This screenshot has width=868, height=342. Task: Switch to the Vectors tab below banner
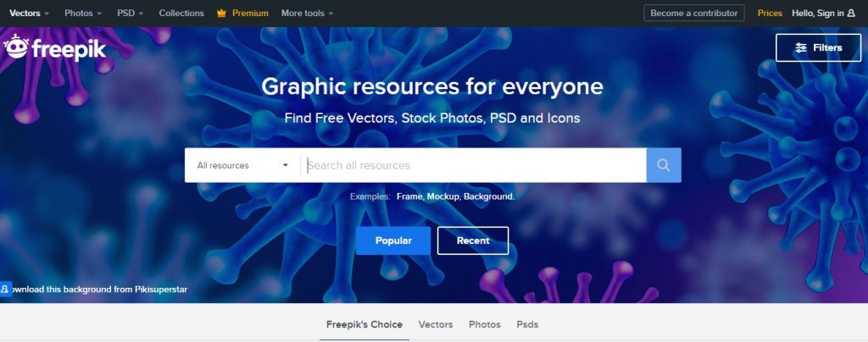tap(436, 324)
